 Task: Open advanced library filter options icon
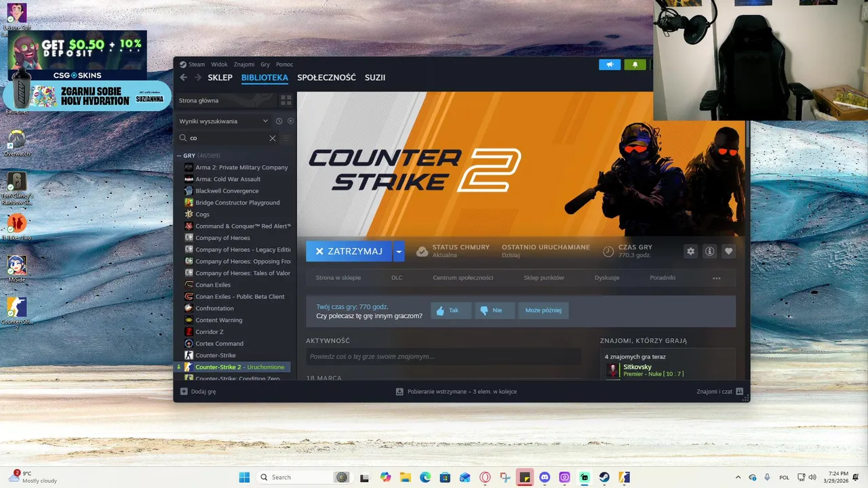point(285,138)
